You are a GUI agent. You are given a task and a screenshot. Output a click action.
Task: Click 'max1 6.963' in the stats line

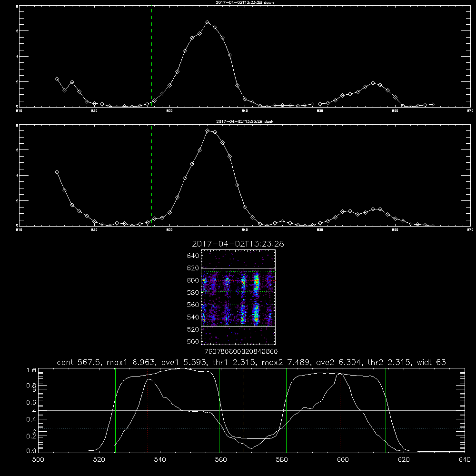tap(131, 362)
